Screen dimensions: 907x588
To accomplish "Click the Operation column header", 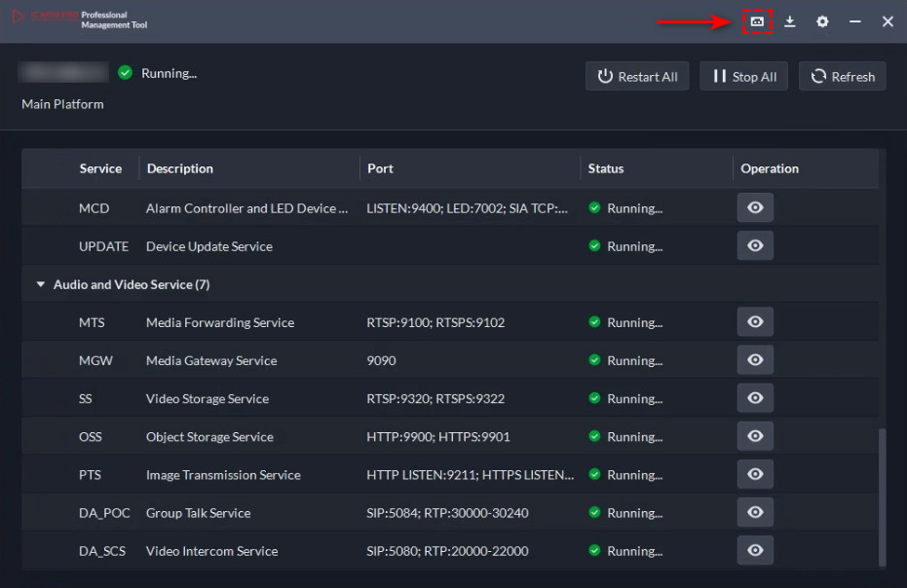I will click(770, 168).
